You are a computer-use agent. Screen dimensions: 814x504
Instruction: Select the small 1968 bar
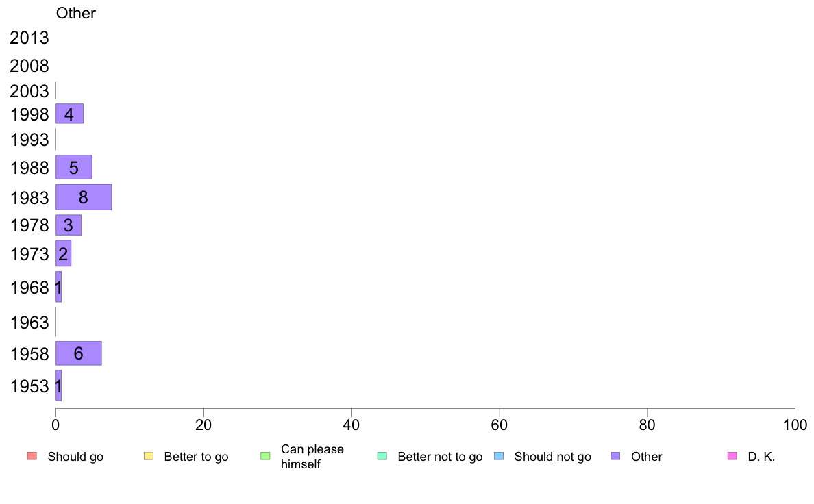[59, 287]
